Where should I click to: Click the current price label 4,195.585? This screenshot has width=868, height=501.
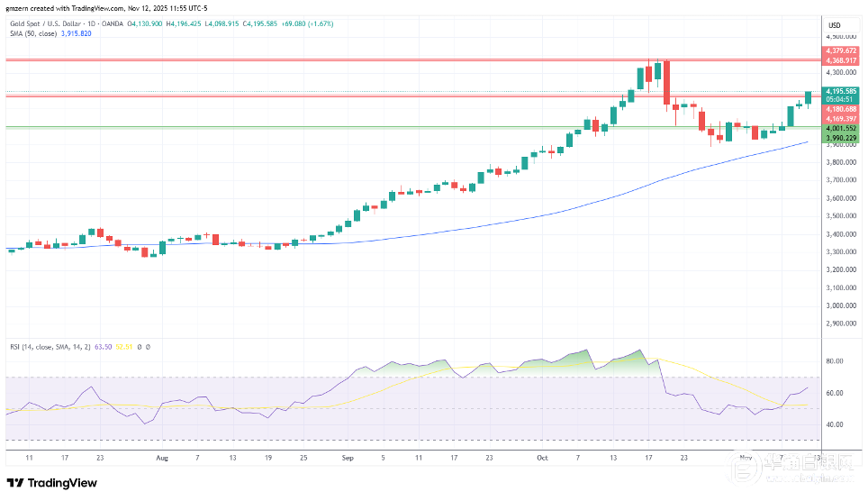coord(841,91)
